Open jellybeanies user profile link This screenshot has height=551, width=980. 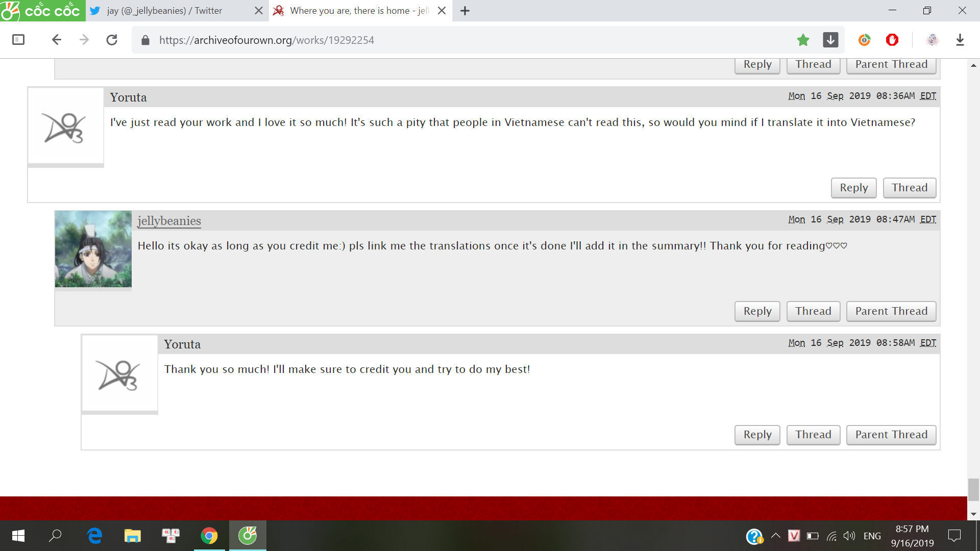click(x=169, y=221)
